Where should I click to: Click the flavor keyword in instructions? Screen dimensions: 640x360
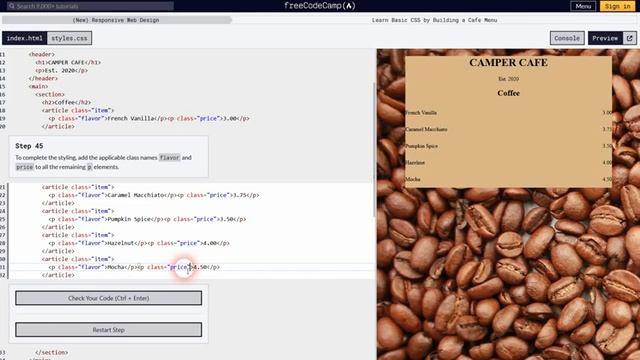[x=169, y=157]
